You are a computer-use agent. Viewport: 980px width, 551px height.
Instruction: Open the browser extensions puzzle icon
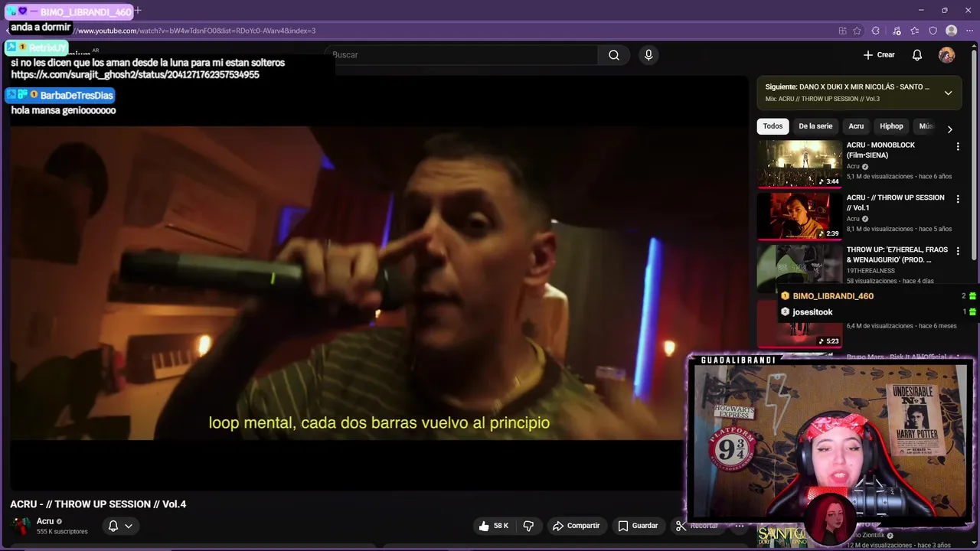(876, 31)
